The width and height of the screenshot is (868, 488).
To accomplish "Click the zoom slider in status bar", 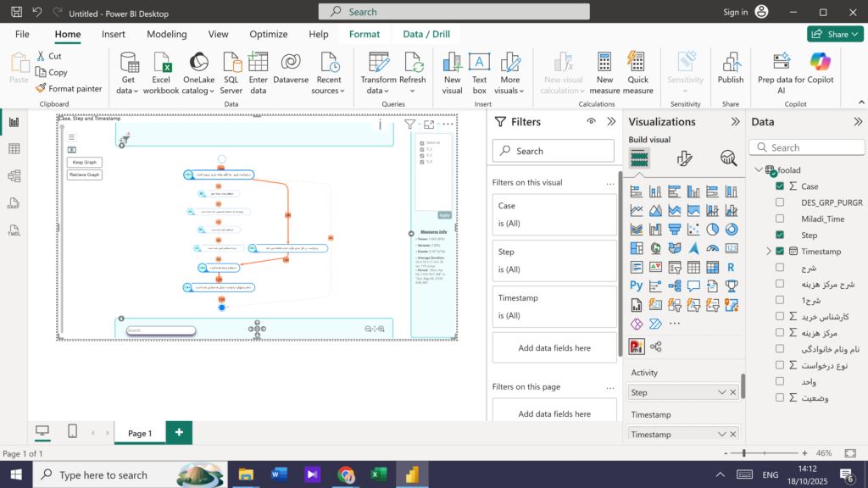I will click(x=744, y=453).
